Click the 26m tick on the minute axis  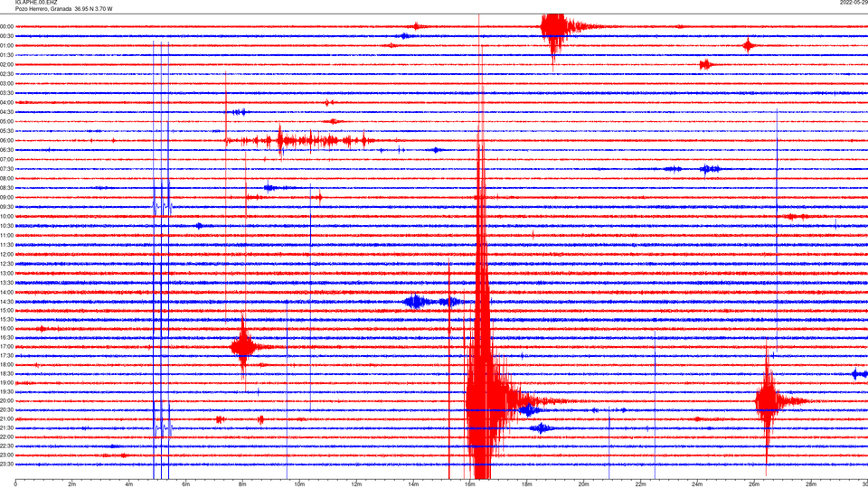[754, 484]
